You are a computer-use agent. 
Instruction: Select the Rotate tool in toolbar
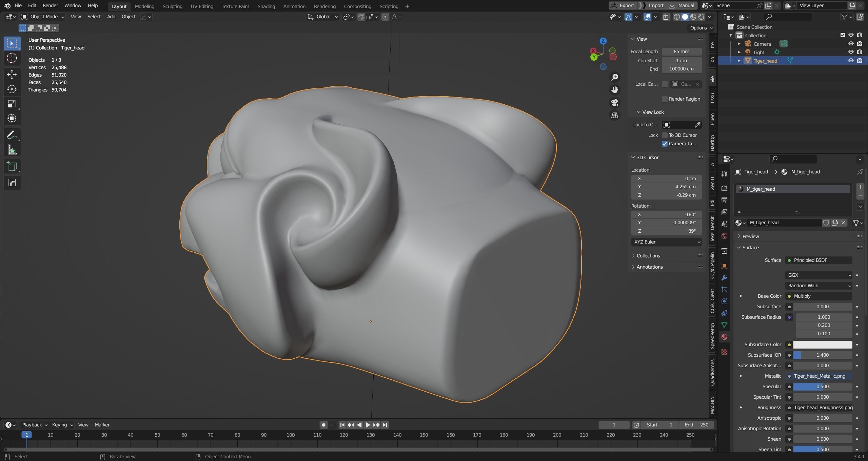coord(12,89)
